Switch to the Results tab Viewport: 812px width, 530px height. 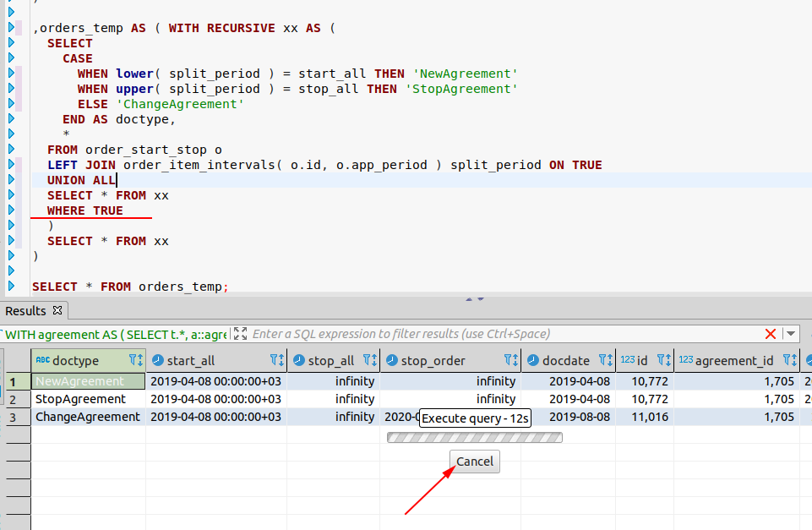27,310
